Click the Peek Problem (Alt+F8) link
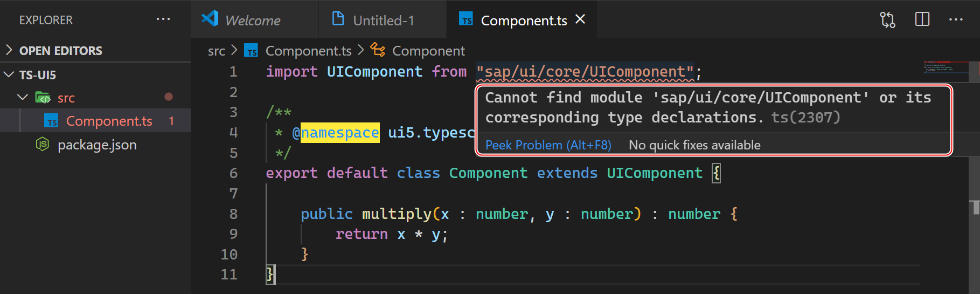Image resolution: width=980 pixels, height=294 pixels. tap(548, 145)
